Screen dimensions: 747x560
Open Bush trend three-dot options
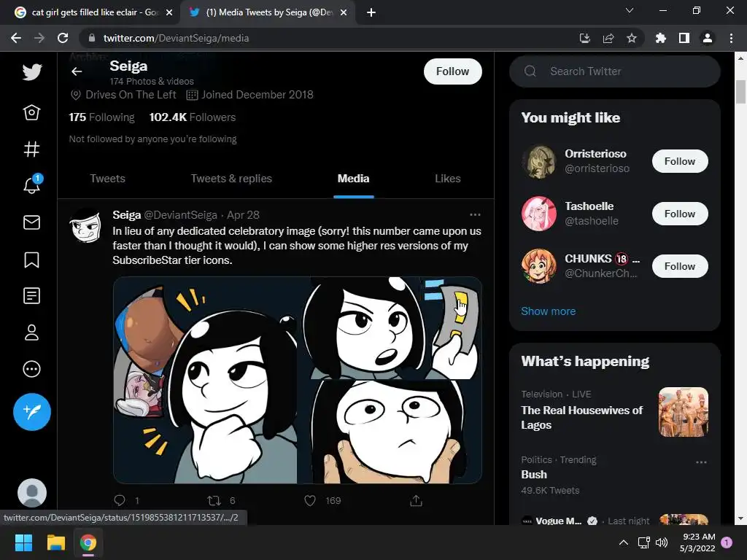(701, 462)
